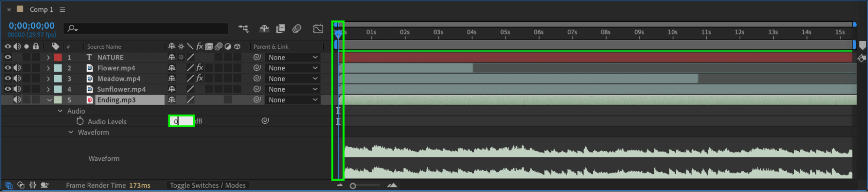868x192 pixels.
Task: Enable Motion Blur switch in timeline header
Action: (x=297, y=29)
